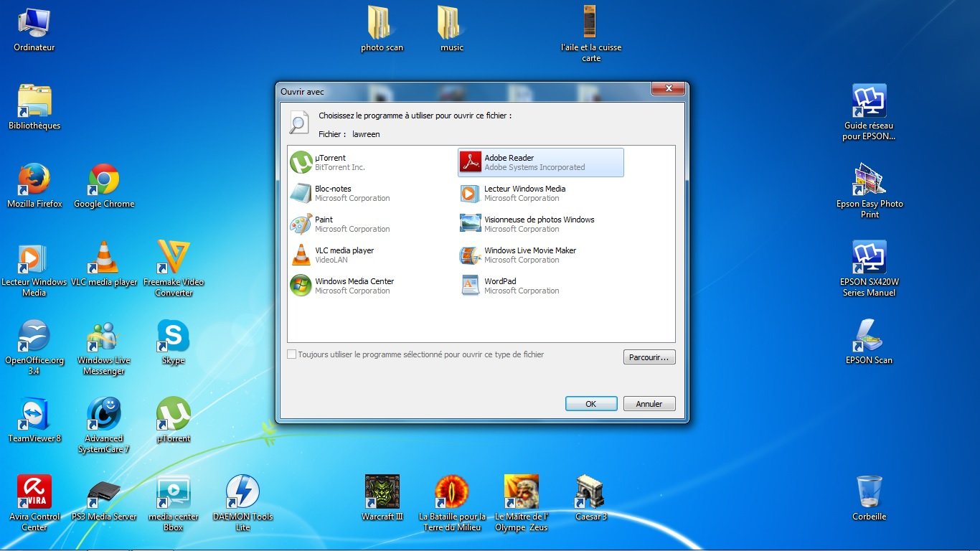Pick Lecteur Windows Media in the dialog list
The height and width of the screenshot is (551, 980).
tap(541, 193)
